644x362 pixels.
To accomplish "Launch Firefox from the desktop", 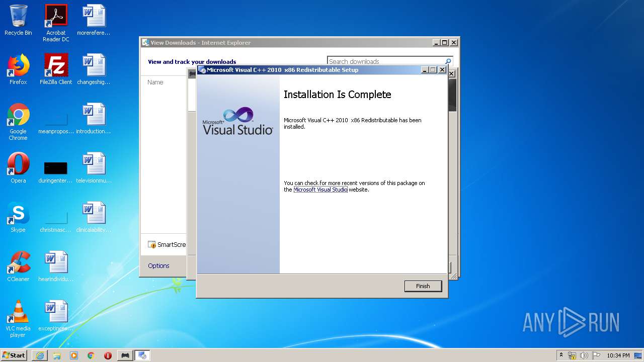I will (18, 69).
